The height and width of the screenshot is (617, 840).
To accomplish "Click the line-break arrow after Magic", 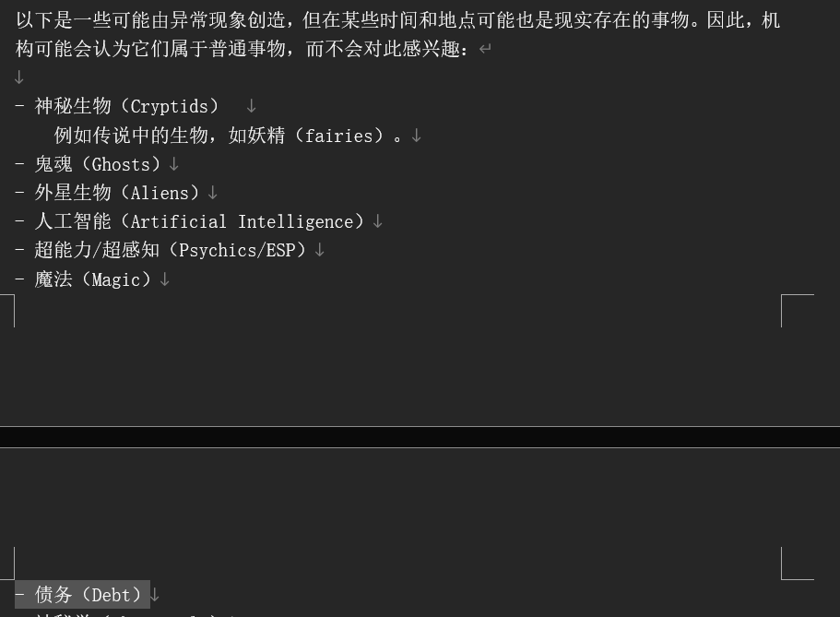I will pos(164,279).
